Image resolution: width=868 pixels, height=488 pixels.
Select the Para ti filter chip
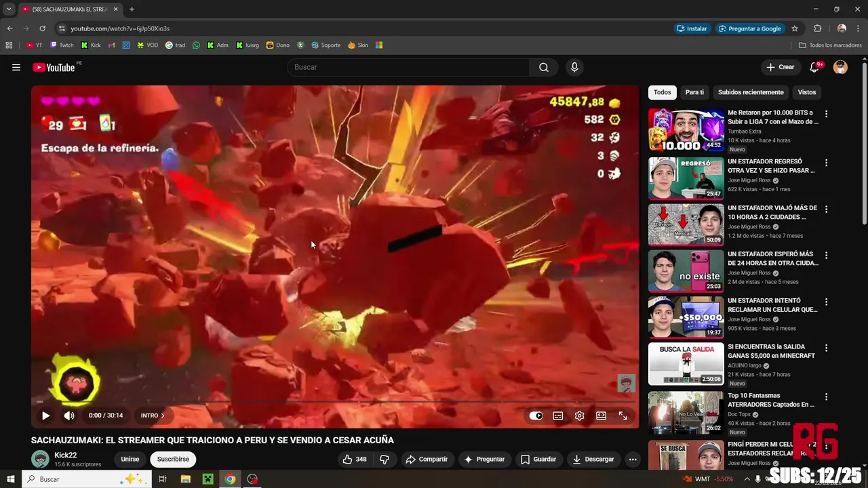point(694,92)
